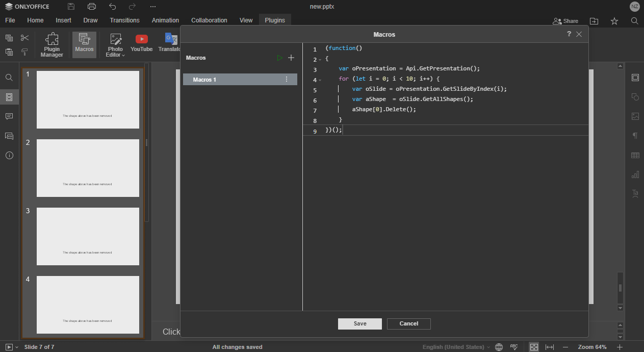Switch to the Home tab
The height and width of the screenshot is (352, 644).
click(x=35, y=20)
